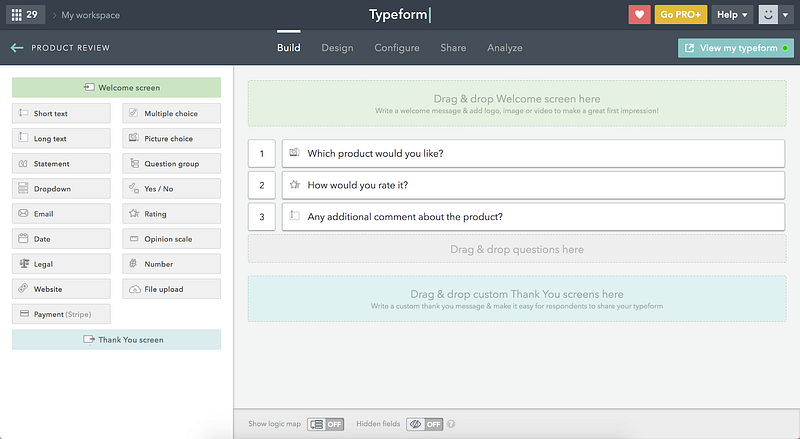
Task: Select the Multiple choice question type
Action: point(171,113)
